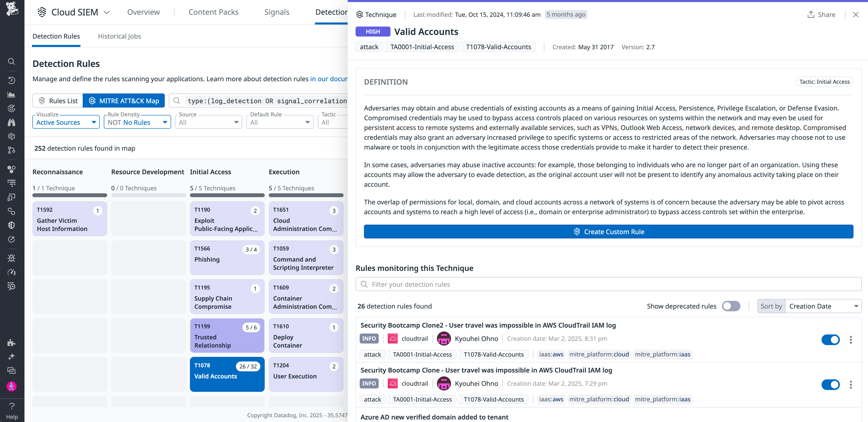Screen dimensions: 868x422
Task: Select the MITRE ATT&CK Map button
Action: [124, 101]
